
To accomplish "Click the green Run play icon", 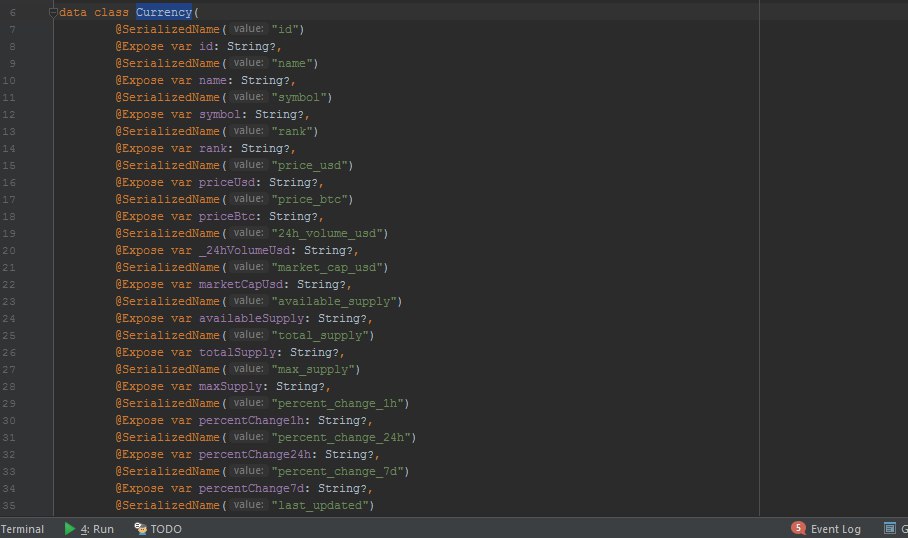I will (x=70, y=528).
